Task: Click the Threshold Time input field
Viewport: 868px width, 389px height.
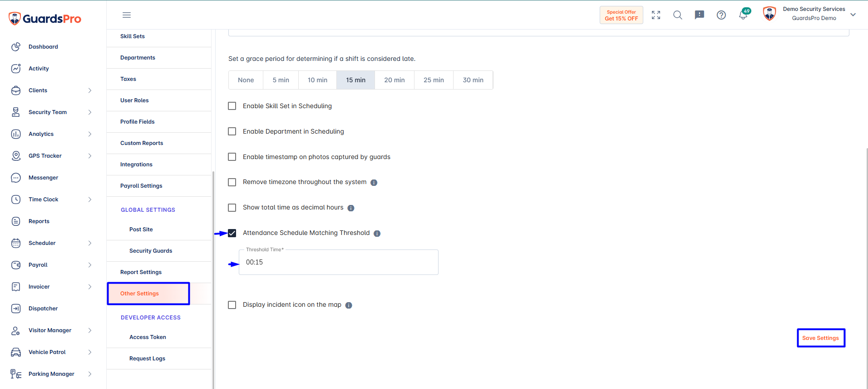Action: point(339,262)
